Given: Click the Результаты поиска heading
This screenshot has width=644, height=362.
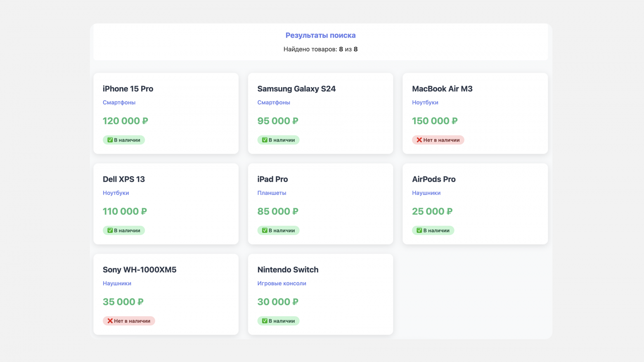Looking at the screenshot, I should (x=320, y=35).
